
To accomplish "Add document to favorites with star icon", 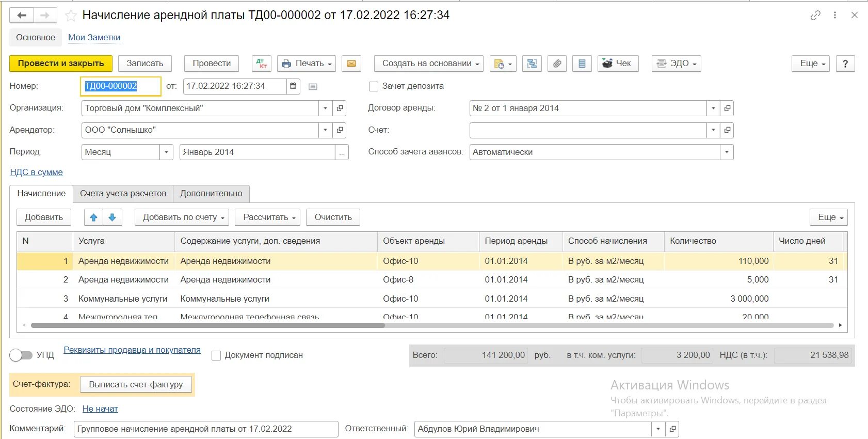I will [71, 16].
